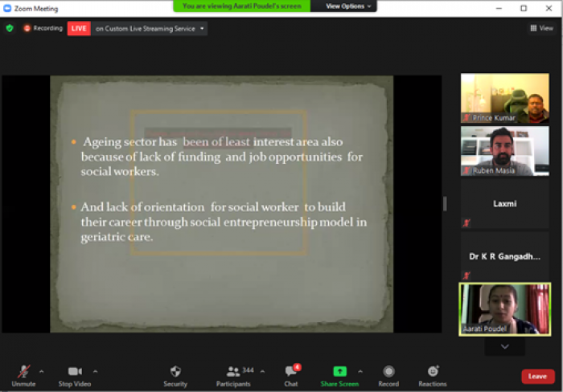Open the View layout menu

[x=541, y=28]
